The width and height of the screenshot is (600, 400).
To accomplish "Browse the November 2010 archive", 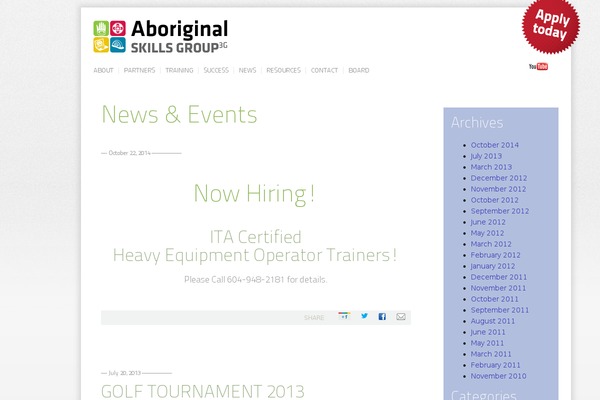I will click(498, 376).
